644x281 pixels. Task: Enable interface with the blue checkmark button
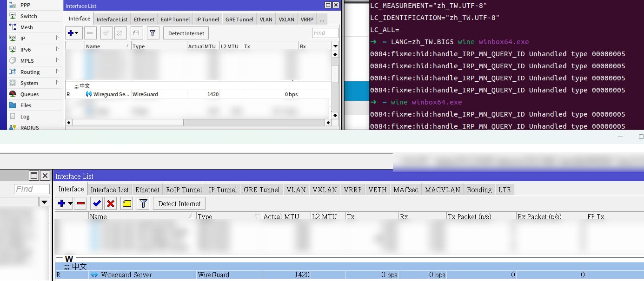[97, 203]
